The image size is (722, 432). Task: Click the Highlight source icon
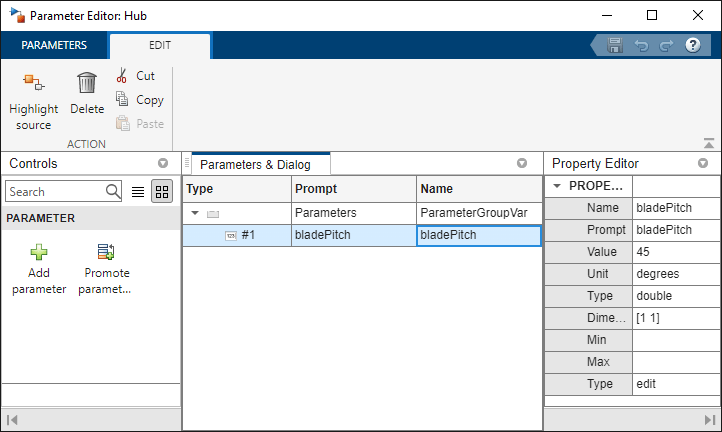click(x=33, y=84)
